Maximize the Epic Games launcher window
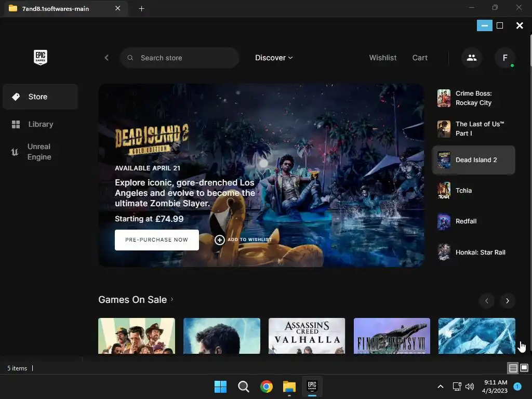Screen dimensions: 532x399 (x=500, y=25)
